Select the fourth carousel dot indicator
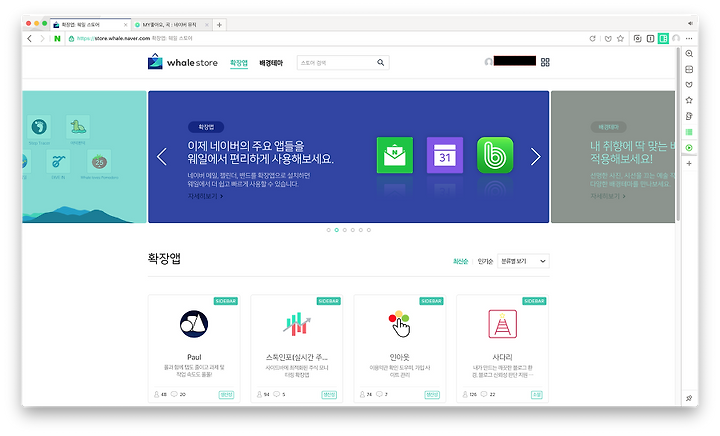The image size is (720, 436). pyautogui.click(x=353, y=230)
